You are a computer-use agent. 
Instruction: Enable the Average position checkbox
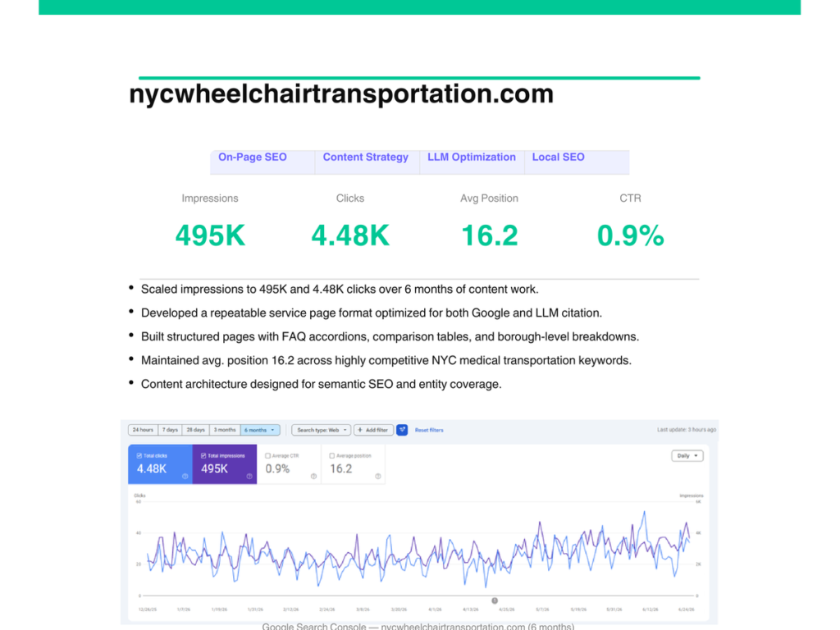332,456
